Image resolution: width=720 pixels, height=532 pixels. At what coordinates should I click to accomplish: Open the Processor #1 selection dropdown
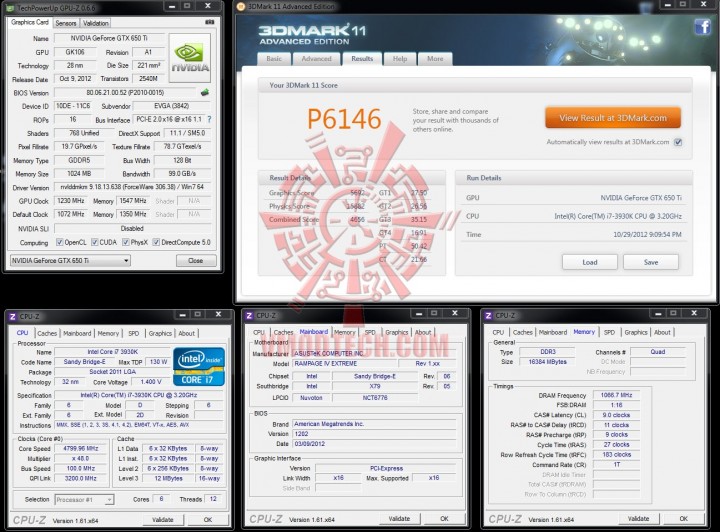84,499
